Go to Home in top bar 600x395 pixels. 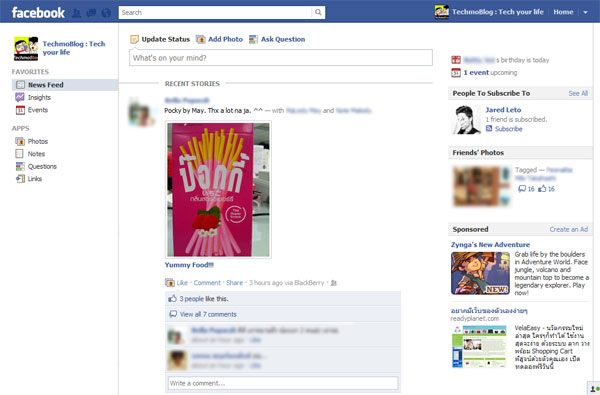(x=563, y=12)
